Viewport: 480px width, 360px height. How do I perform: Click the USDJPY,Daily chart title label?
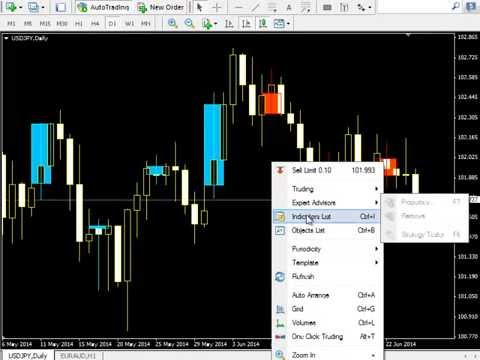(30, 38)
